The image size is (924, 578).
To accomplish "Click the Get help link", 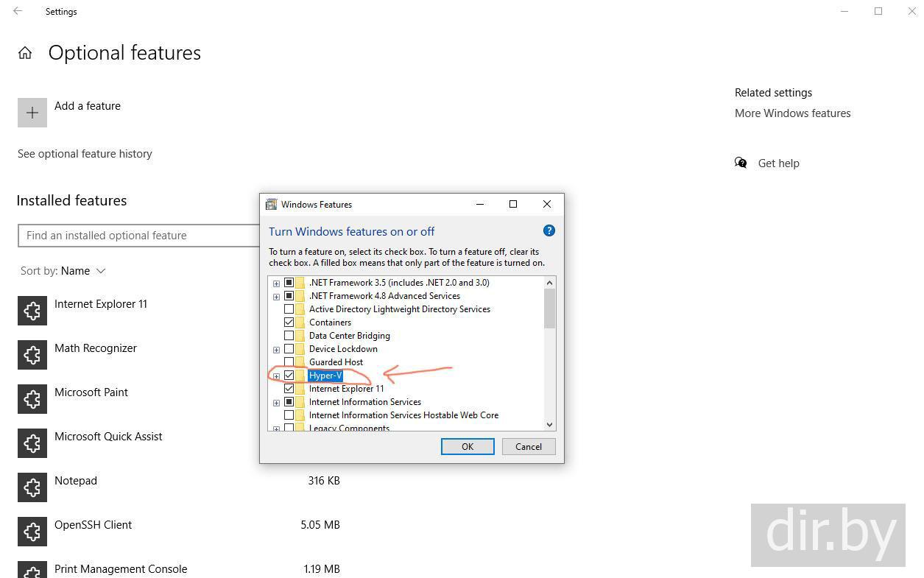I will click(x=778, y=163).
